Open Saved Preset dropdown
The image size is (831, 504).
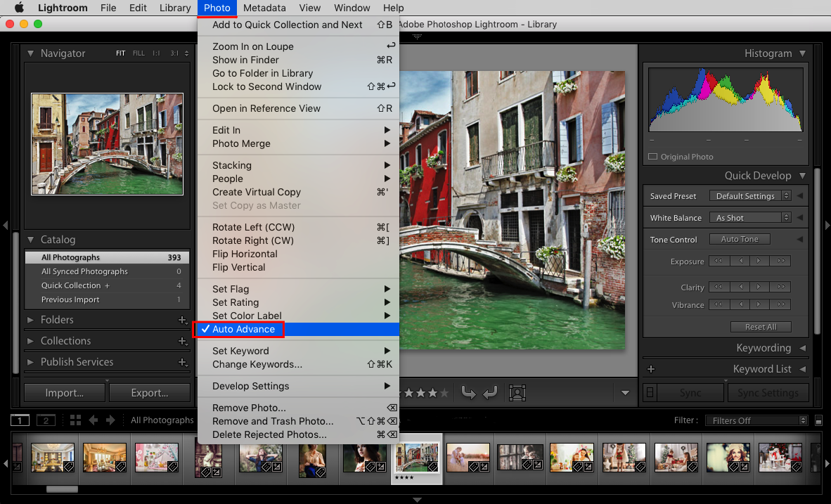pyautogui.click(x=750, y=196)
